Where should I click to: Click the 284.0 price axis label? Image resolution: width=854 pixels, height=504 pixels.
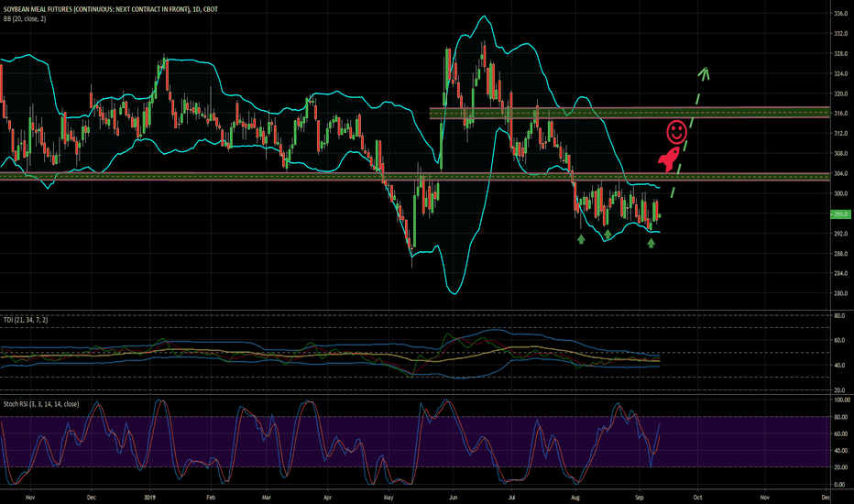click(840, 273)
